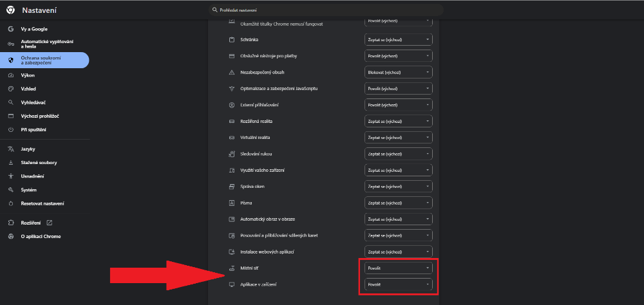
Task: Click the Virtuální realita headset icon
Action: [x=232, y=138]
